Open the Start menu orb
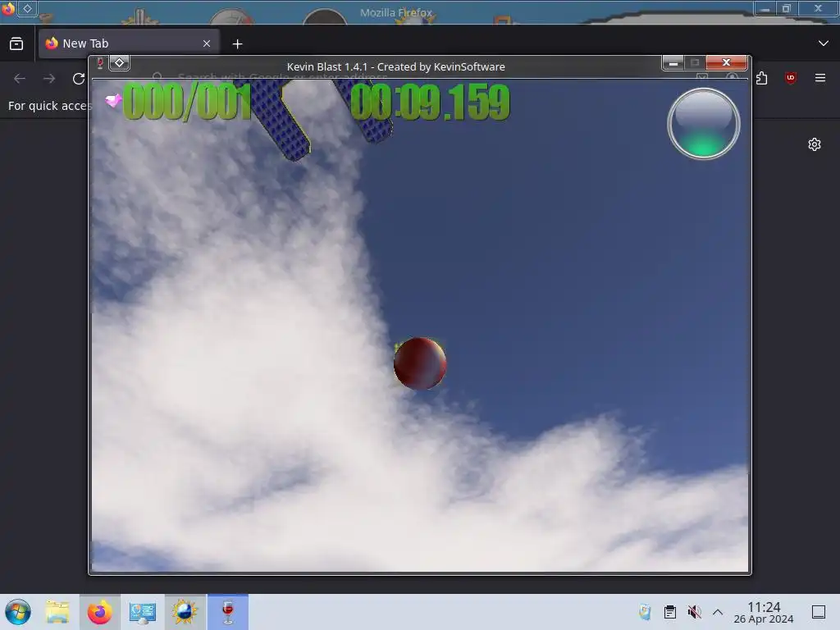The height and width of the screenshot is (630, 840). 18,612
